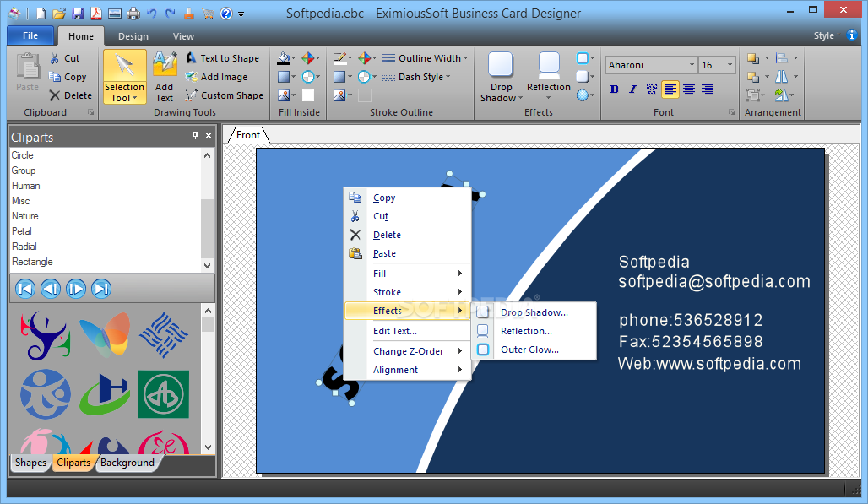The height and width of the screenshot is (504, 868).
Task: Click the Save floppy disk icon
Action: (78, 14)
